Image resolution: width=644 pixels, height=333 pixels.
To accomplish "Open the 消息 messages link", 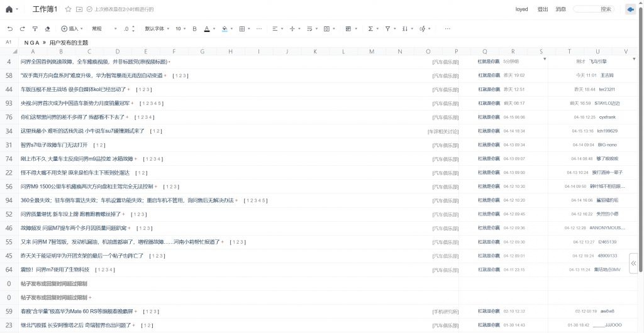I will coord(560,9).
